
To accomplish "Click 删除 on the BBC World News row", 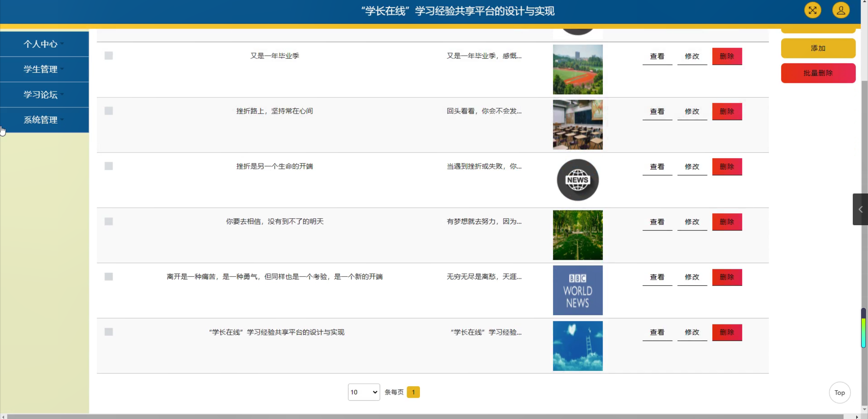I will pos(727,277).
